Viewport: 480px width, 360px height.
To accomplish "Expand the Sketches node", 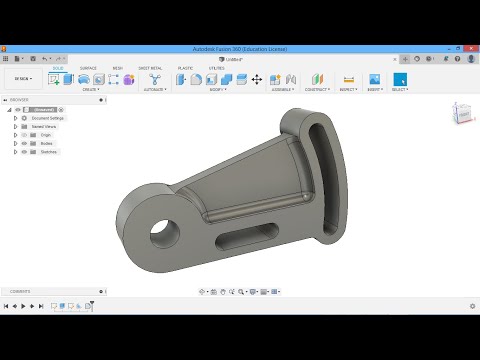I will point(15,152).
